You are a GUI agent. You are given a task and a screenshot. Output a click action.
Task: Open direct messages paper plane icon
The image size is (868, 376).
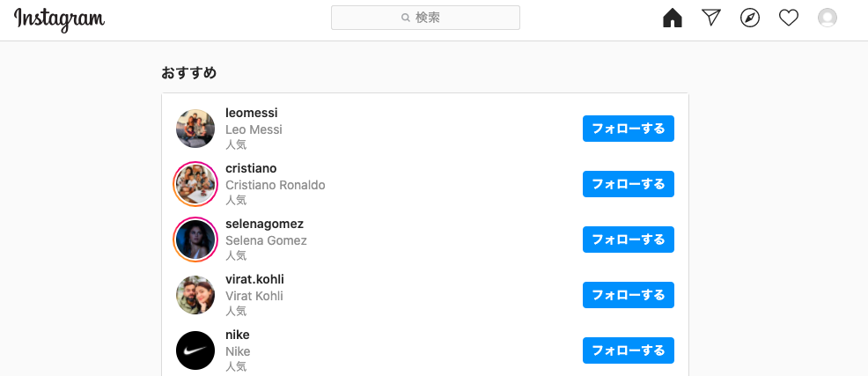[x=711, y=18]
